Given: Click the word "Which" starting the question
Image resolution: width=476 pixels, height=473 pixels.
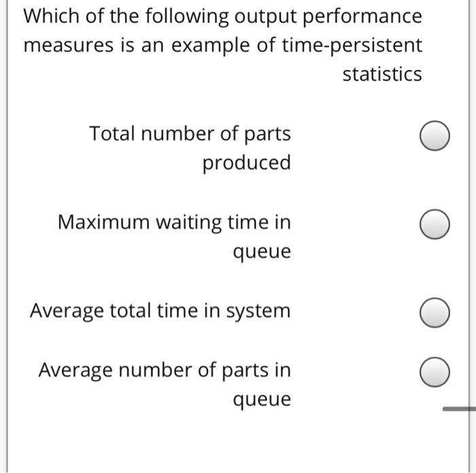Looking at the screenshot, I should tap(51, 16).
